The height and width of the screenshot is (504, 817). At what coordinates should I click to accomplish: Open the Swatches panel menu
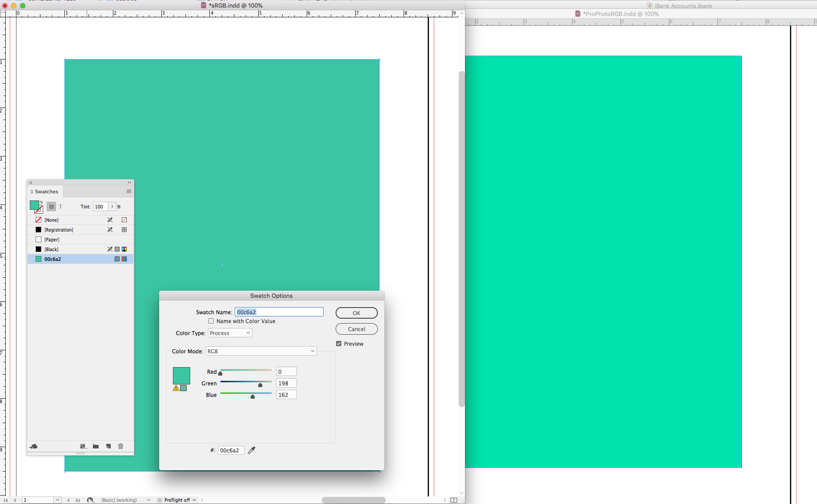coord(129,191)
